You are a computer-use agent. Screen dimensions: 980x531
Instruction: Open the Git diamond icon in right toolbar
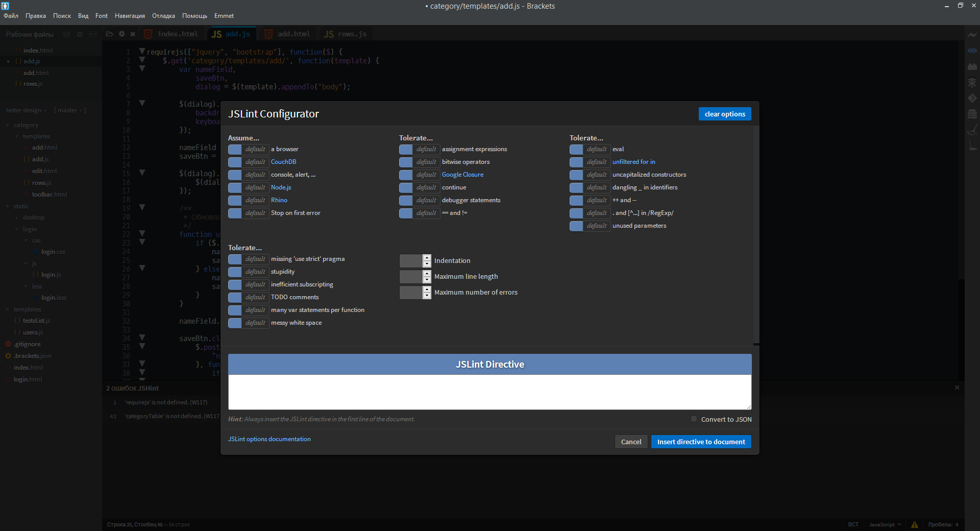(x=972, y=98)
